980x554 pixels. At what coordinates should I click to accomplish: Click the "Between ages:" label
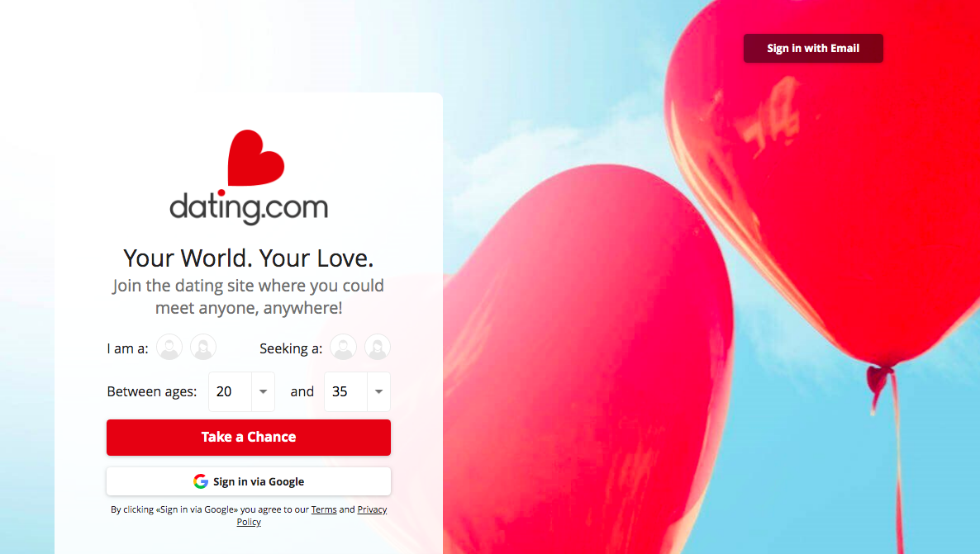tap(152, 391)
